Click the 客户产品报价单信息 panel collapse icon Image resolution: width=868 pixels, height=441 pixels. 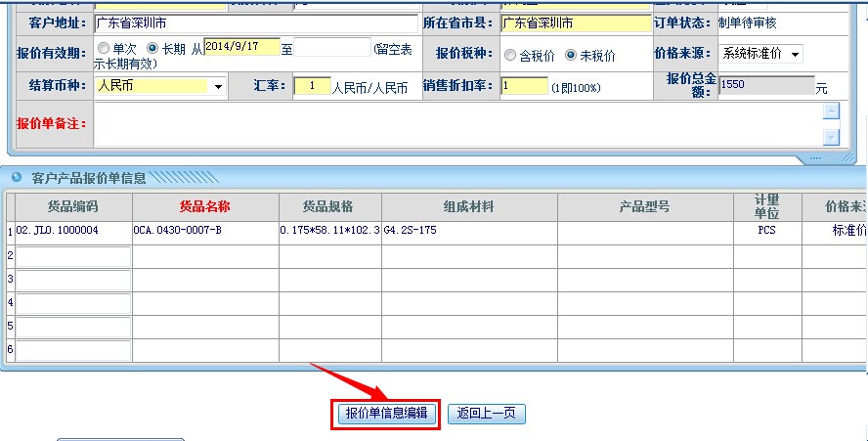17,178
